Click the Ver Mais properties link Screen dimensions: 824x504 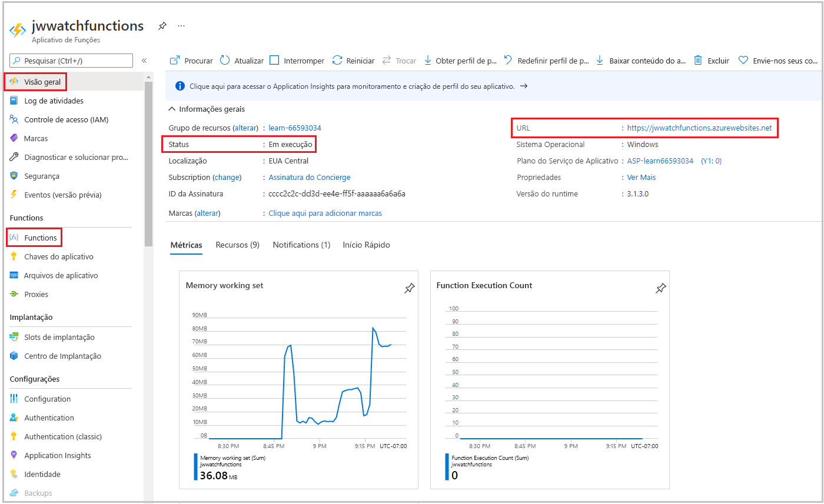[x=642, y=177]
